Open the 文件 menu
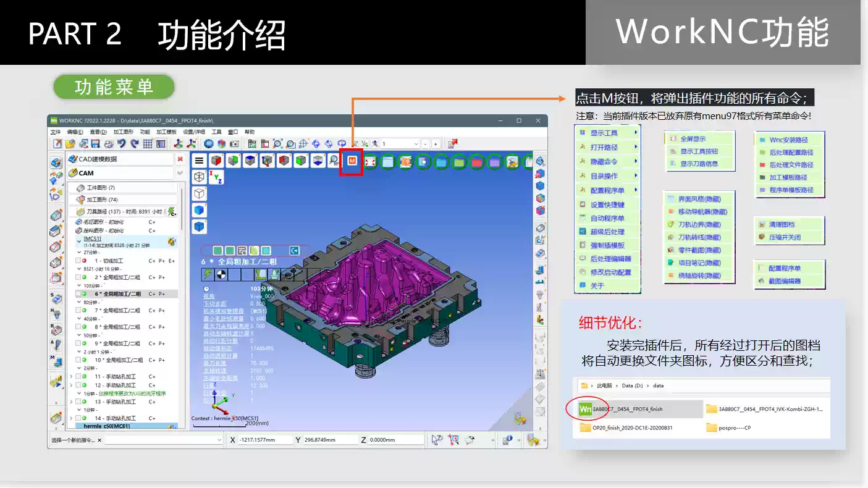868x488 pixels. coord(54,132)
